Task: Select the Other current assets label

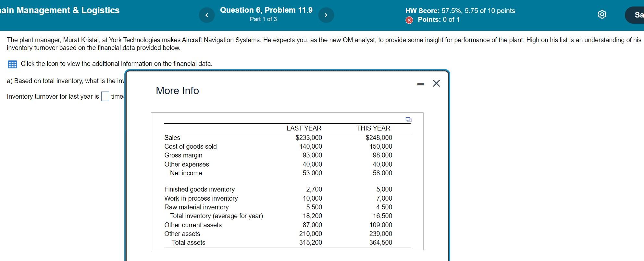Action: (193, 225)
